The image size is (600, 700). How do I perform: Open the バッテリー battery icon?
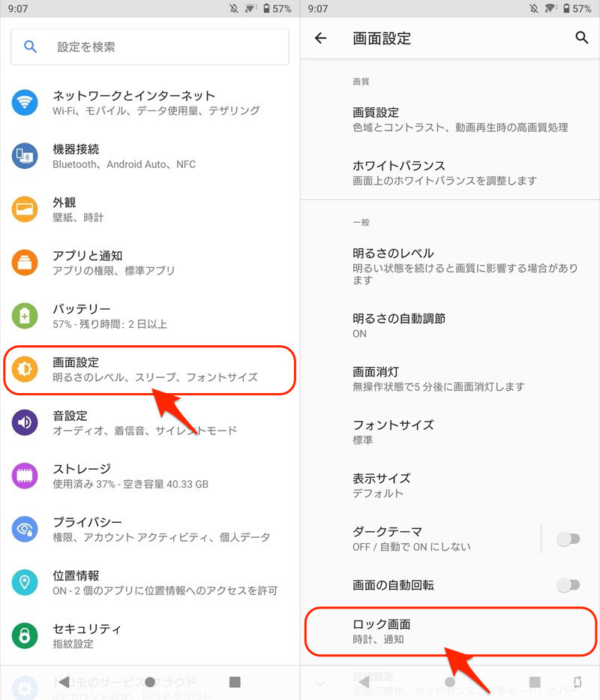click(25, 316)
